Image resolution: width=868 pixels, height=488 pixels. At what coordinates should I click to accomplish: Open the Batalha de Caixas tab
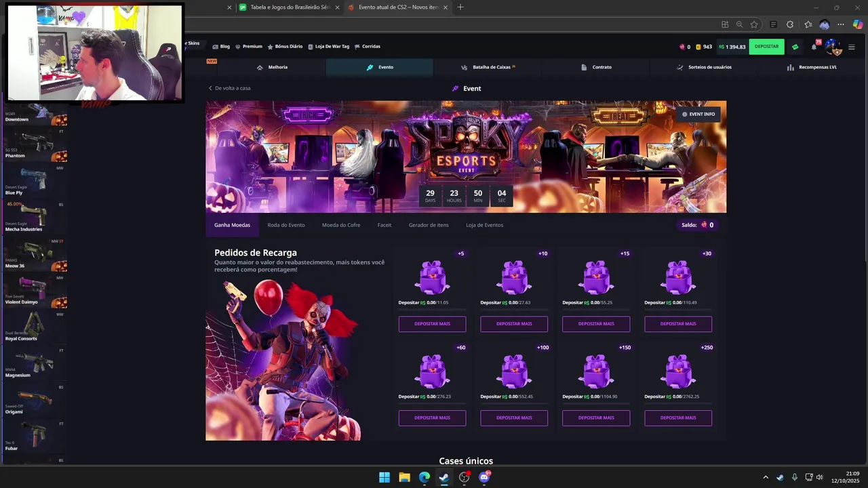(488, 67)
